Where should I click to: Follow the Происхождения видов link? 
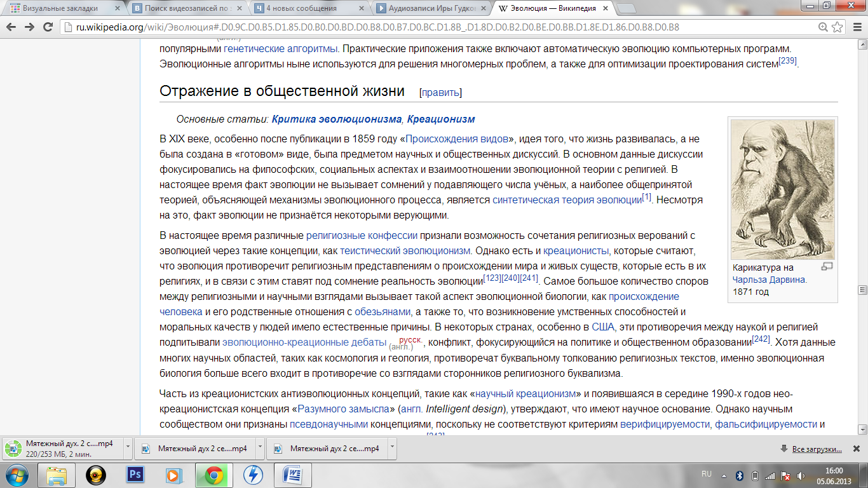[x=457, y=139]
